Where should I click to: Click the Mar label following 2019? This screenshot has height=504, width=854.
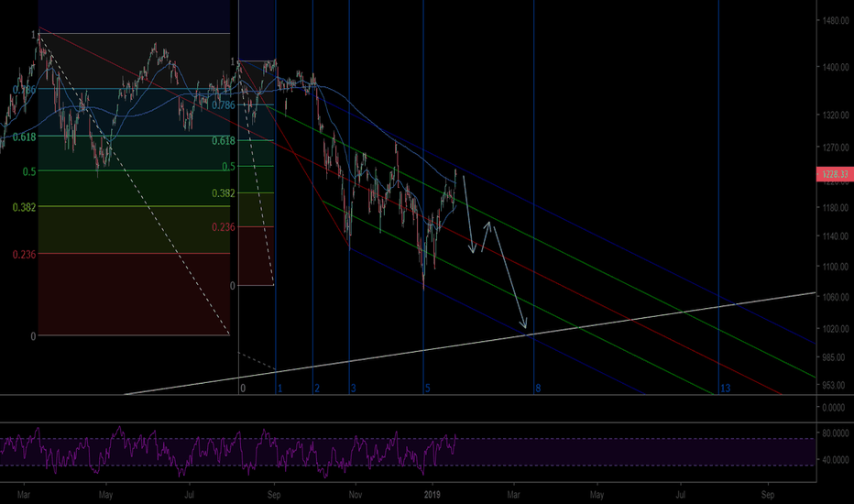tap(513, 495)
